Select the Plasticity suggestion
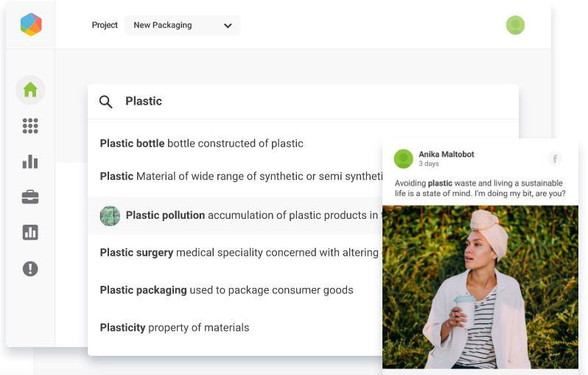Image resolution: width=588 pixels, height=375 pixels. pos(175,327)
